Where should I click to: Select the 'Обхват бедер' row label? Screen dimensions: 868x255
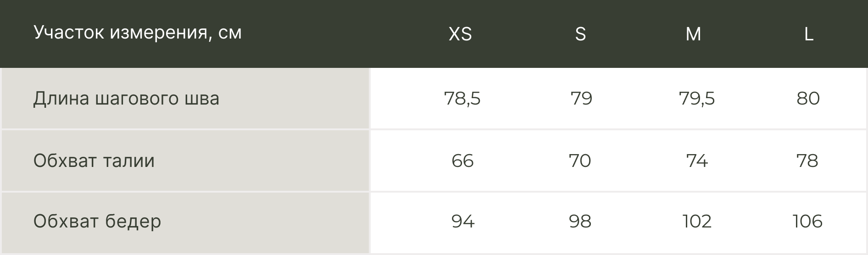click(97, 222)
